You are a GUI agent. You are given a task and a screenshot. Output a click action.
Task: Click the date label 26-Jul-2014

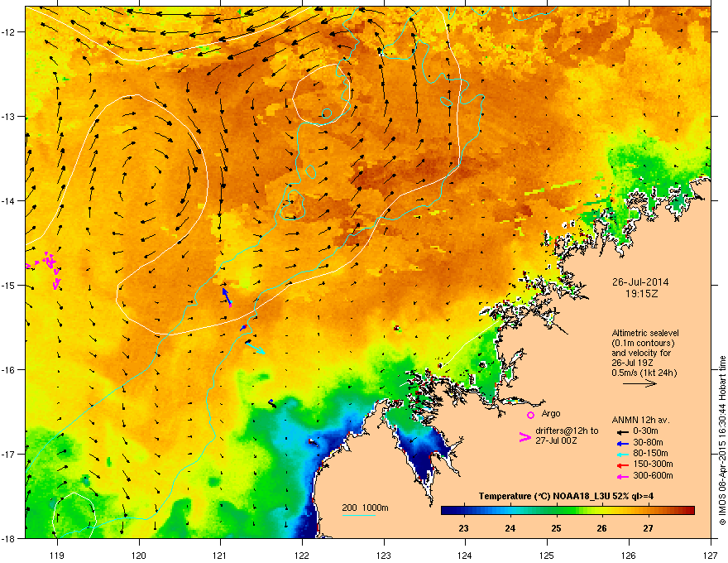[640, 282]
